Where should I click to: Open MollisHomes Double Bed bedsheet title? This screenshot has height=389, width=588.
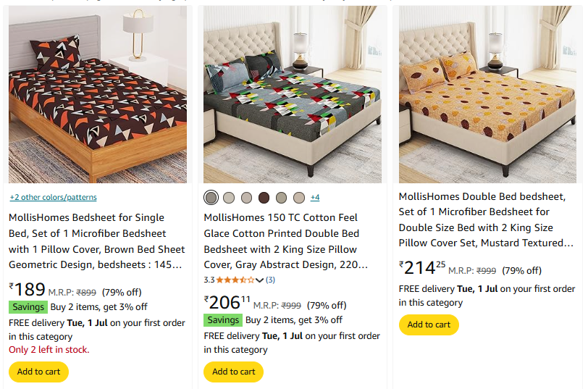pyautogui.click(x=487, y=219)
